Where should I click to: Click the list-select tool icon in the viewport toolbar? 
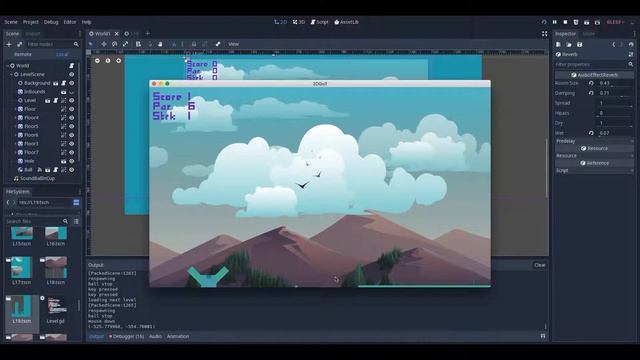point(138,44)
